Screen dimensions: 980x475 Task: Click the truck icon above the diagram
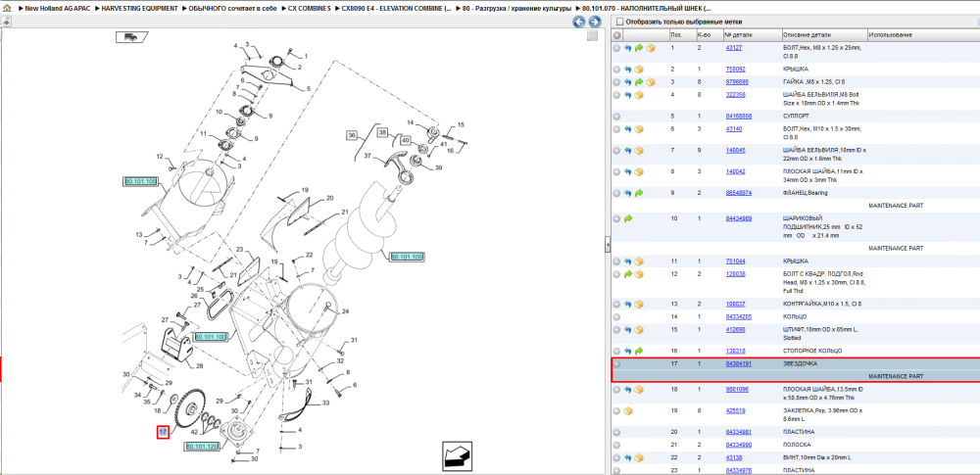(131, 37)
